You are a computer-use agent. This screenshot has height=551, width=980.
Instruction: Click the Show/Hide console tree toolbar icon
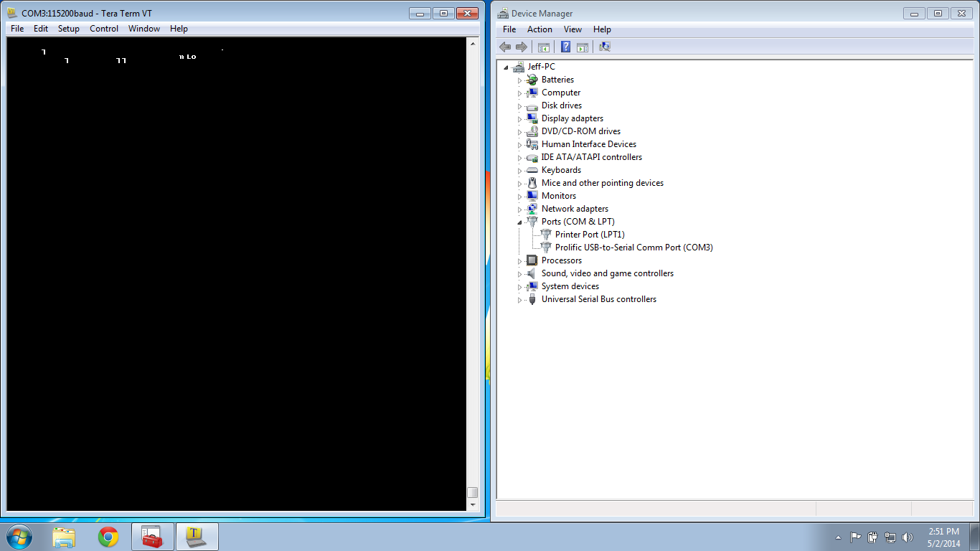click(543, 47)
